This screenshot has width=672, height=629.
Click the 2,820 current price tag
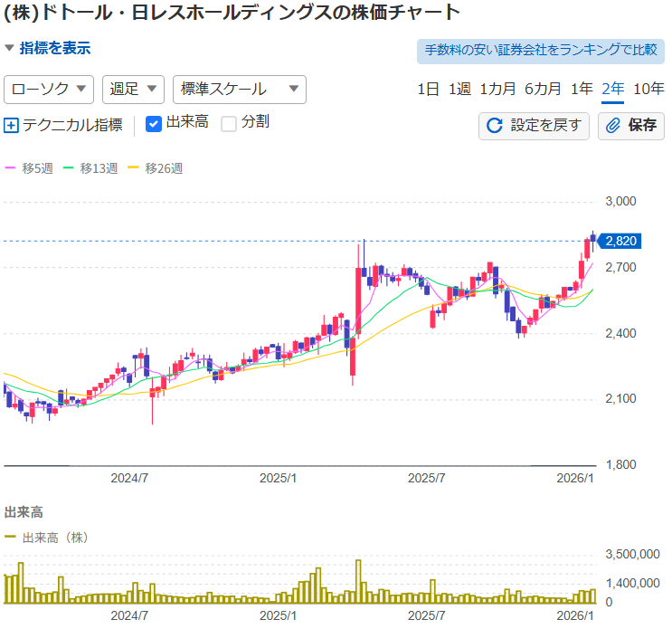[x=620, y=241]
